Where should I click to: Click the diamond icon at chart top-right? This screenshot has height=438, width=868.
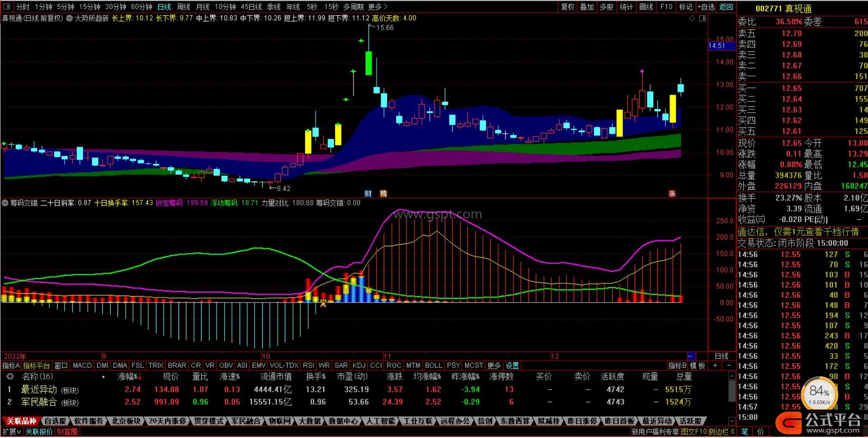[692, 18]
